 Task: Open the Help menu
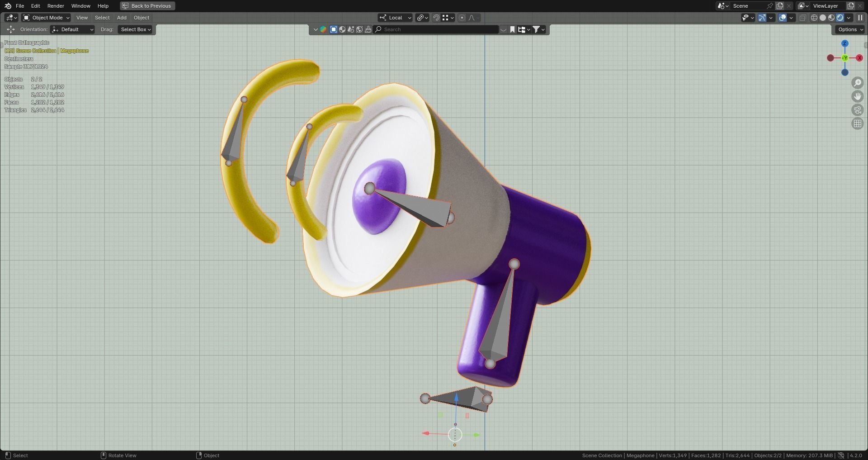(103, 6)
